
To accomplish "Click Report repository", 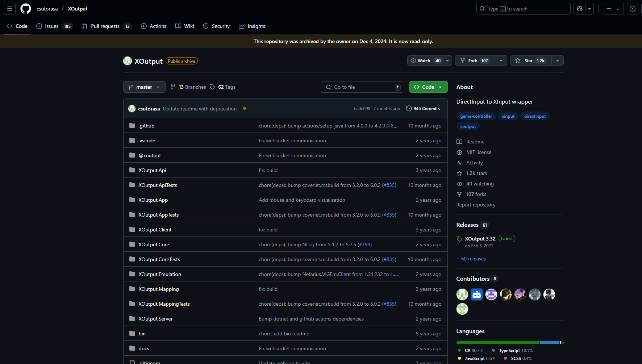I will point(476,205).
